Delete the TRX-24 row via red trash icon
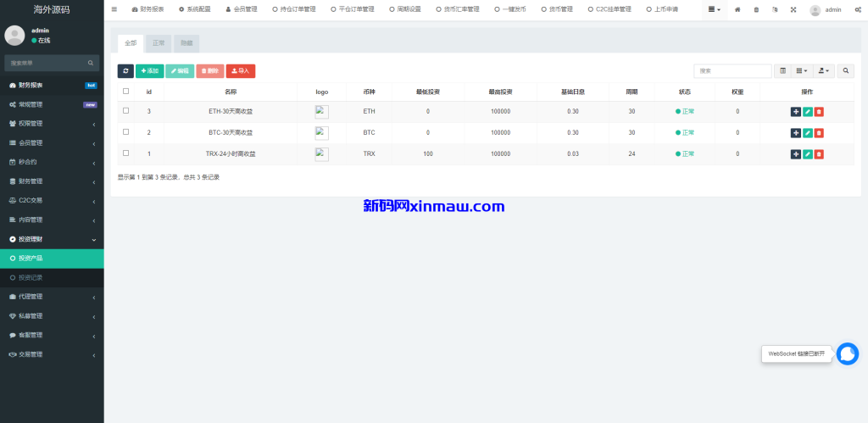The image size is (868, 423). [820, 154]
